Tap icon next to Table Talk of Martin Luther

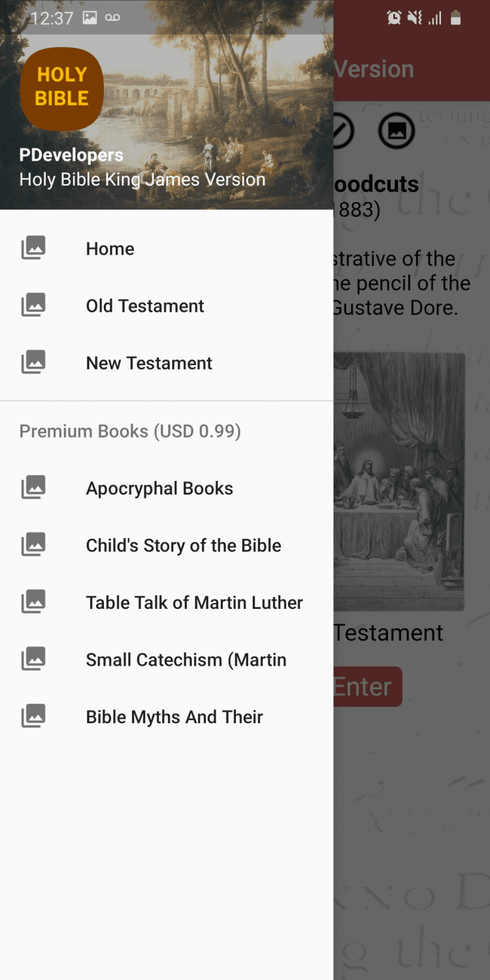[x=33, y=602]
